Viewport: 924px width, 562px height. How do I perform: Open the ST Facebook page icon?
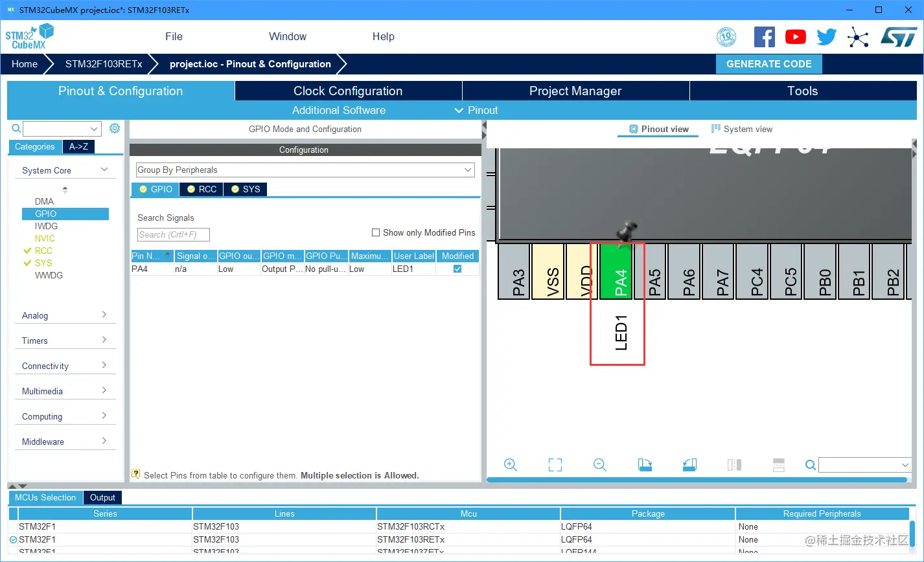pos(765,37)
